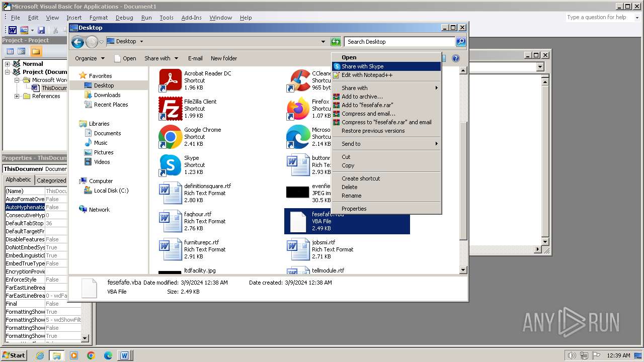Screen dimensions: 644x362
Task: Open Documents library in navigation pane
Action: pyautogui.click(x=107, y=133)
